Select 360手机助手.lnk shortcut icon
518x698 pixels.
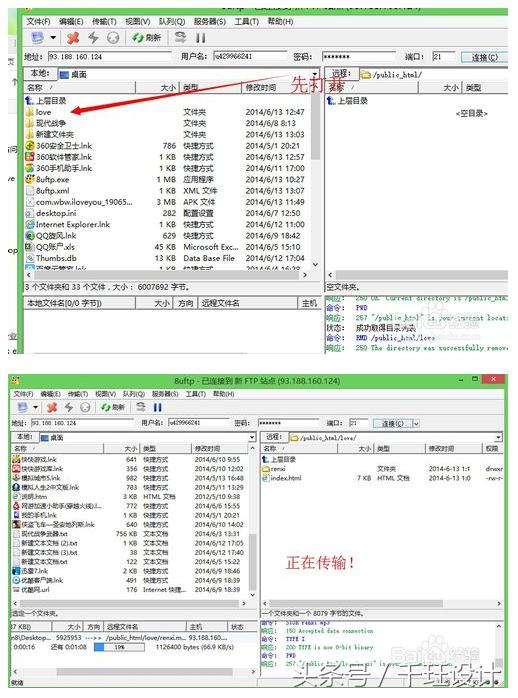(29, 168)
